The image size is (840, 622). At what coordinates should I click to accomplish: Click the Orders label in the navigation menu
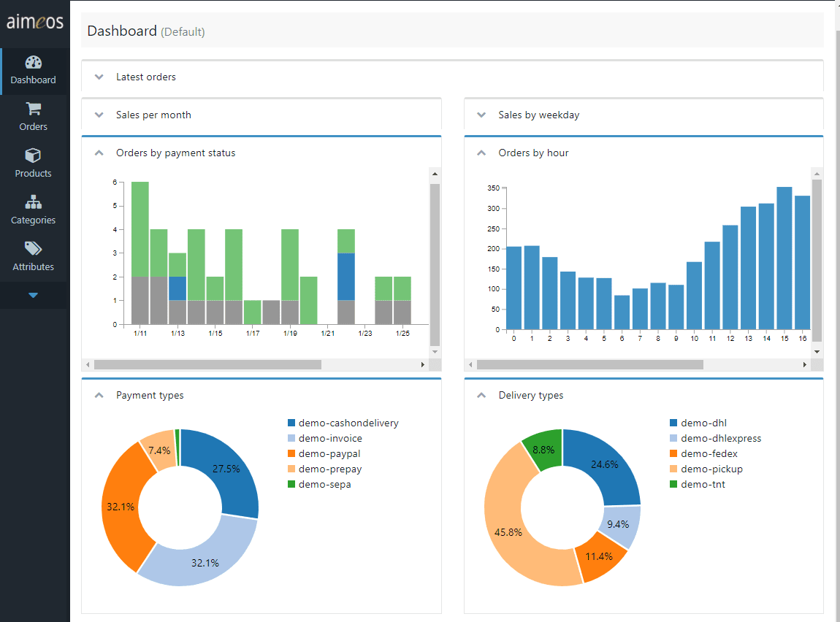33,126
